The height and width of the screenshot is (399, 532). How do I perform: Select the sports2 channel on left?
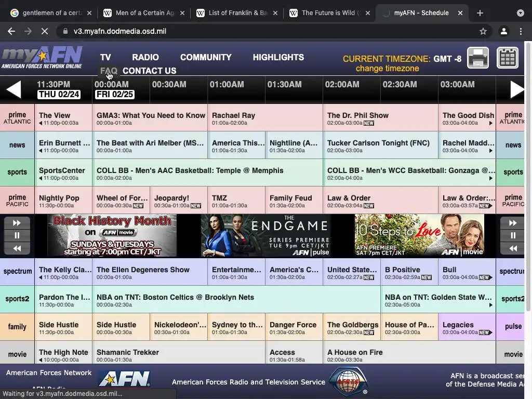click(17, 299)
